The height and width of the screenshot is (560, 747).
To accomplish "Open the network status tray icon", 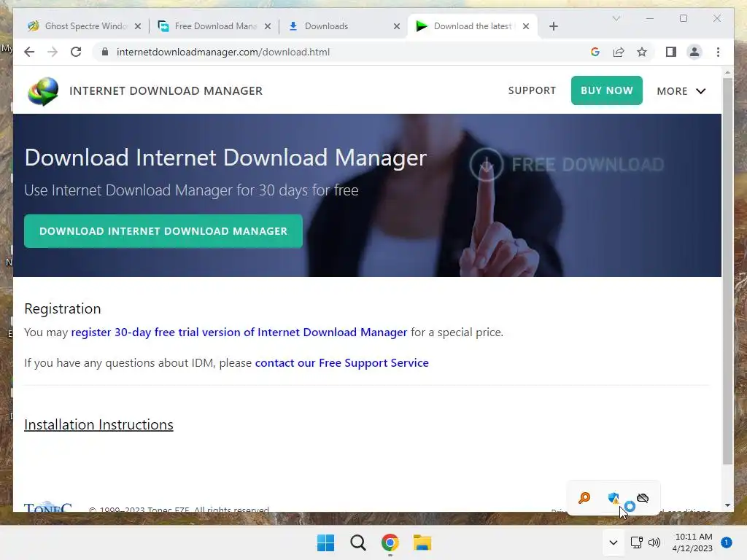I will coord(636,542).
